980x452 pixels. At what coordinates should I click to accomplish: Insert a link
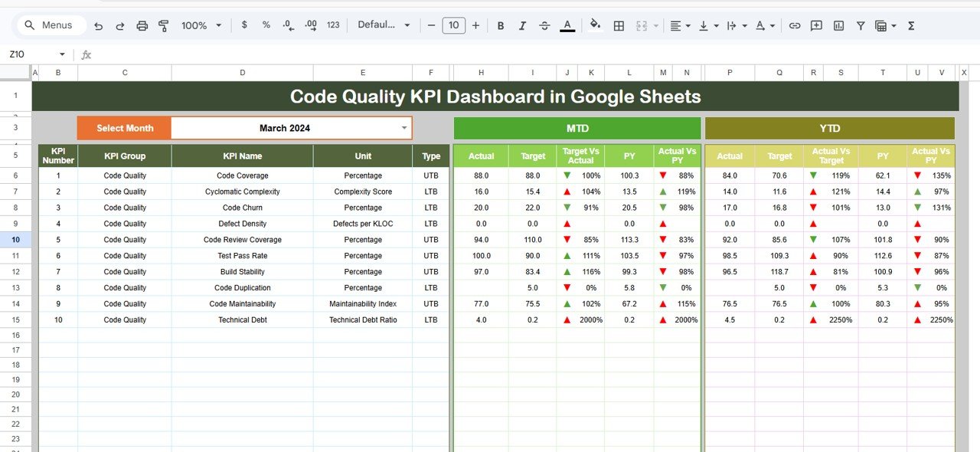(x=795, y=25)
